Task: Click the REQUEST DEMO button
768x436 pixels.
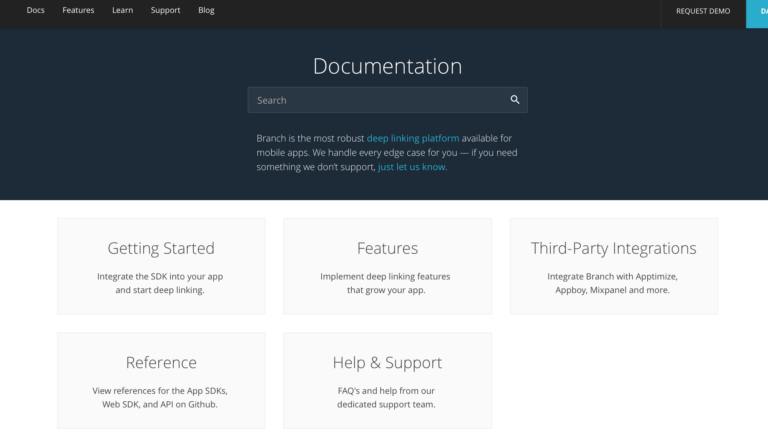Action: click(703, 12)
